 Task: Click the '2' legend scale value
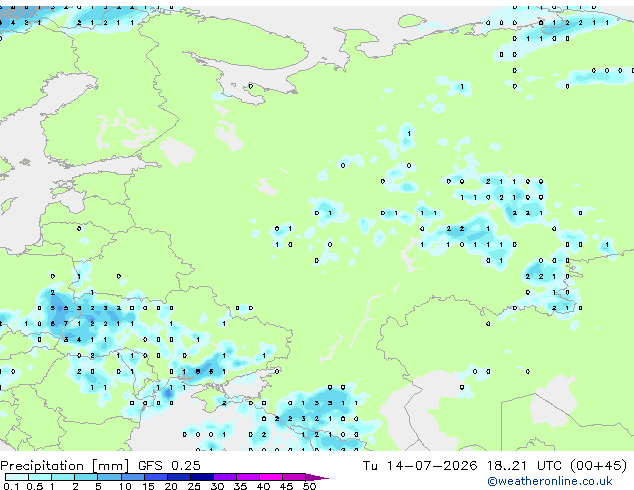tap(75, 486)
